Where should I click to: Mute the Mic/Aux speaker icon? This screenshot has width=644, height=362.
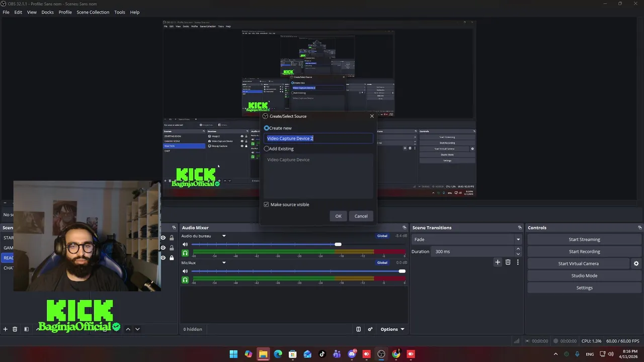(185, 271)
